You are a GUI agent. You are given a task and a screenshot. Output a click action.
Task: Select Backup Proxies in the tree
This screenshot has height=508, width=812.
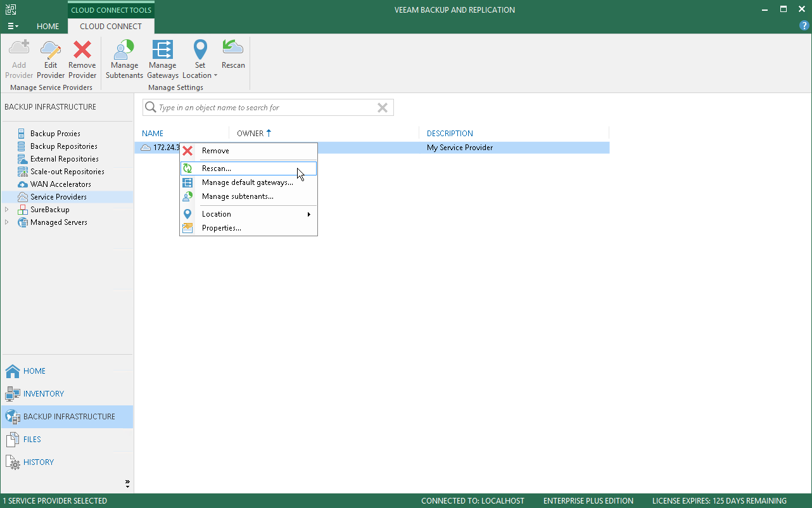[x=55, y=134]
